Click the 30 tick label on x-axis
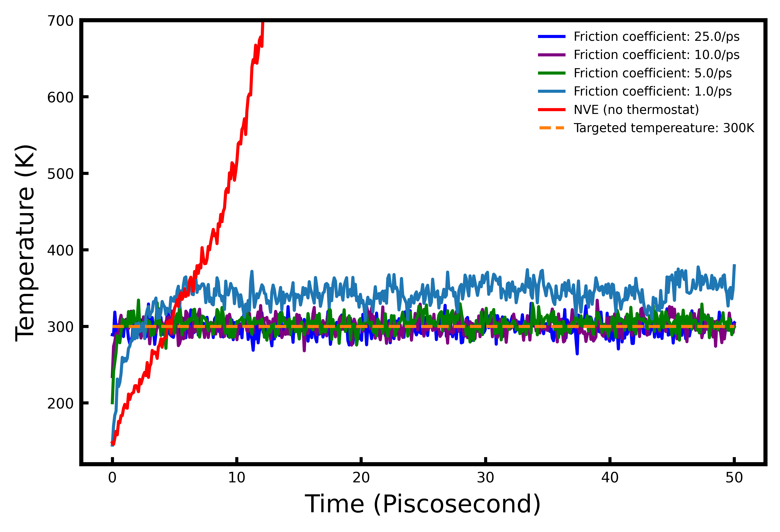This screenshot has height=532, width=780. [x=485, y=478]
